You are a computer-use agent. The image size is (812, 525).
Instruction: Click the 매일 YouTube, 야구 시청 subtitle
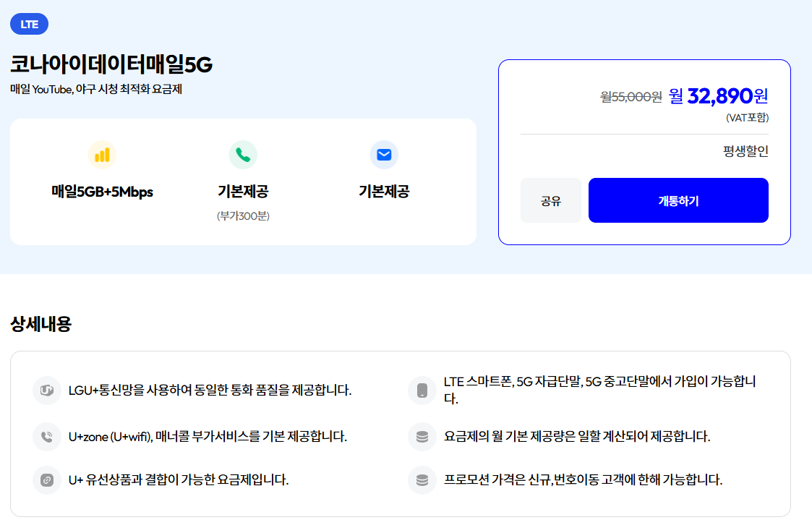[96, 90]
